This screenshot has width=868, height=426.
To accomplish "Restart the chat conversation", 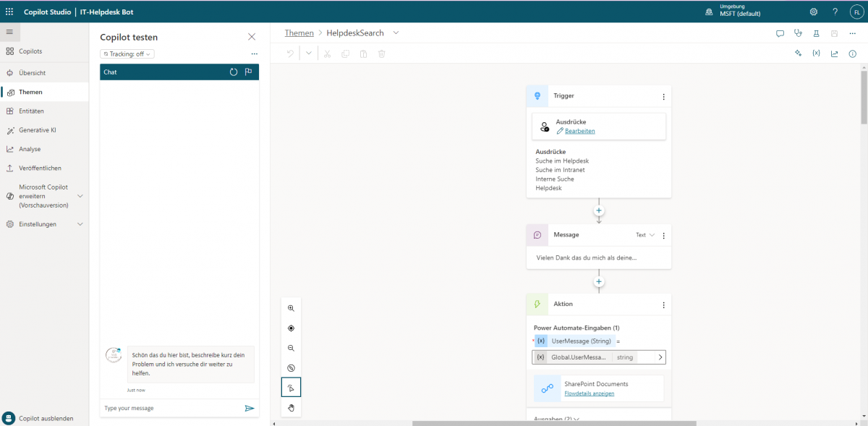I will [234, 72].
